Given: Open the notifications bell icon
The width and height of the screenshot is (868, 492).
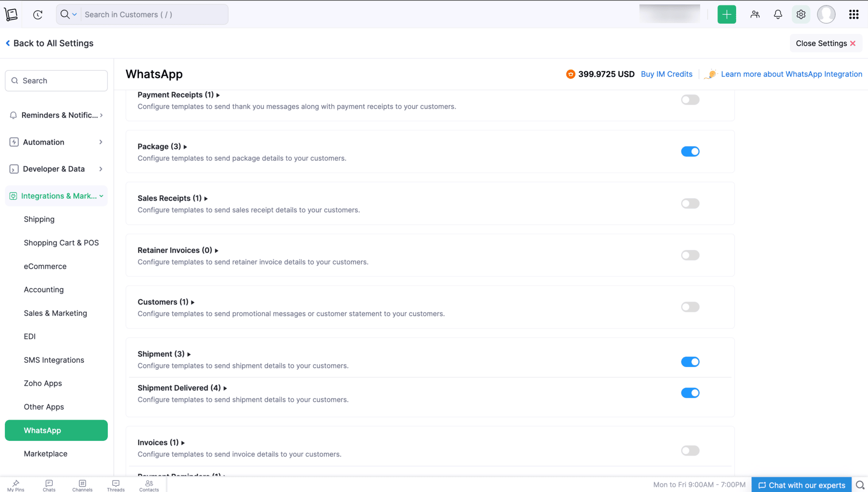Looking at the screenshot, I should 778,14.
